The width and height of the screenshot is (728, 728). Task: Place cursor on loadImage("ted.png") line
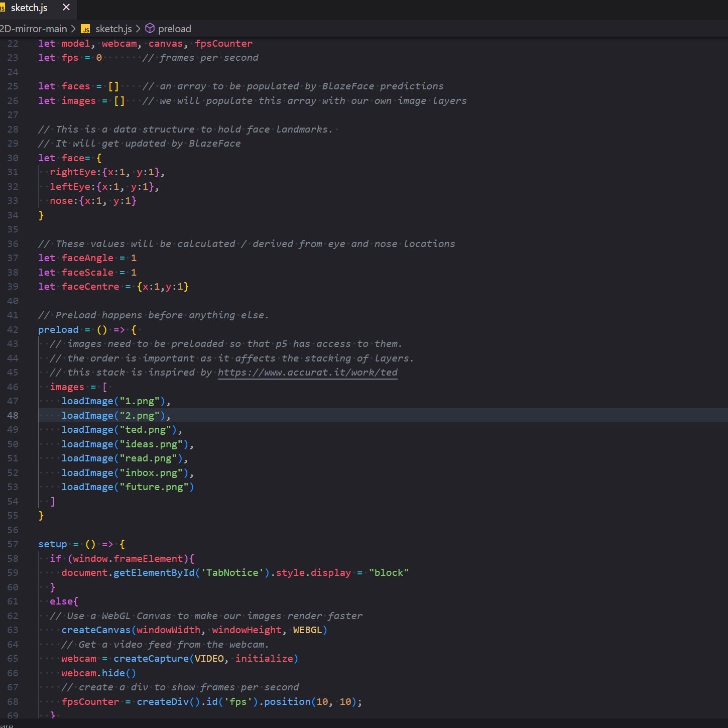[x=120, y=430]
